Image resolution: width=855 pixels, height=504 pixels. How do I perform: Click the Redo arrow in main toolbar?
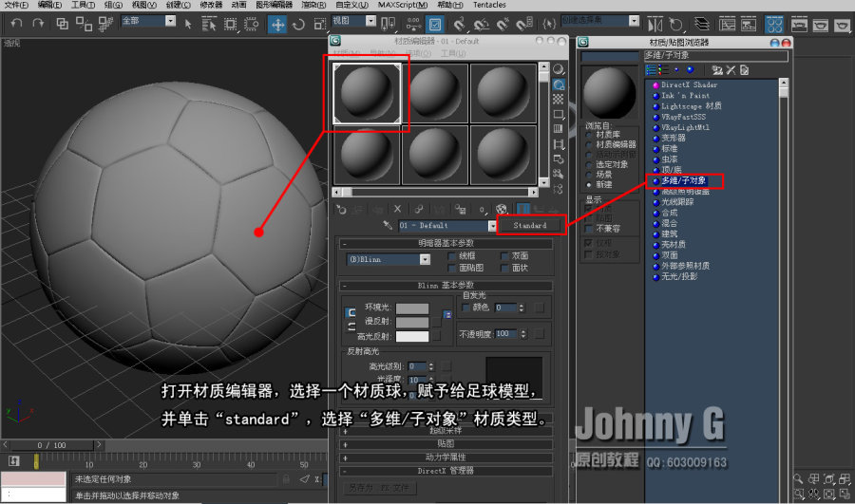tap(38, 24)
